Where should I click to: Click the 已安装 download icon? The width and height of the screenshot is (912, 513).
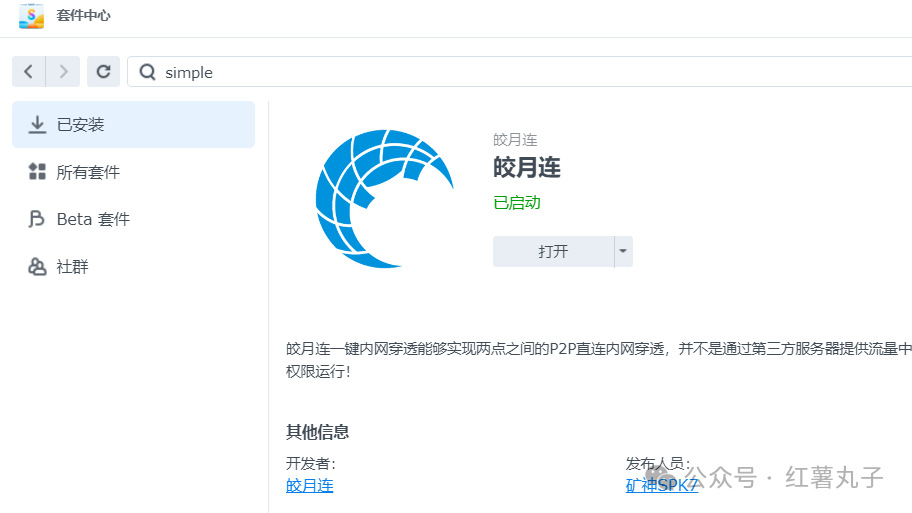(37, 124)
